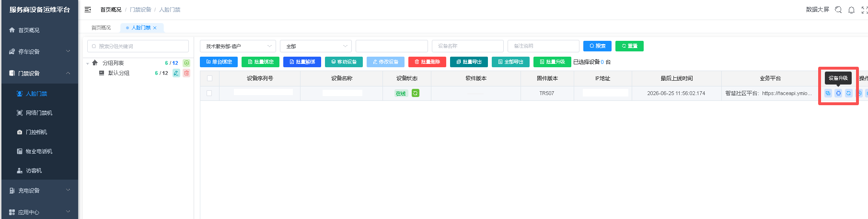This screenshot has height=219, width=868.
Task: Click 首页概况 breadcrumb link
Action: (x=111, y=10)
